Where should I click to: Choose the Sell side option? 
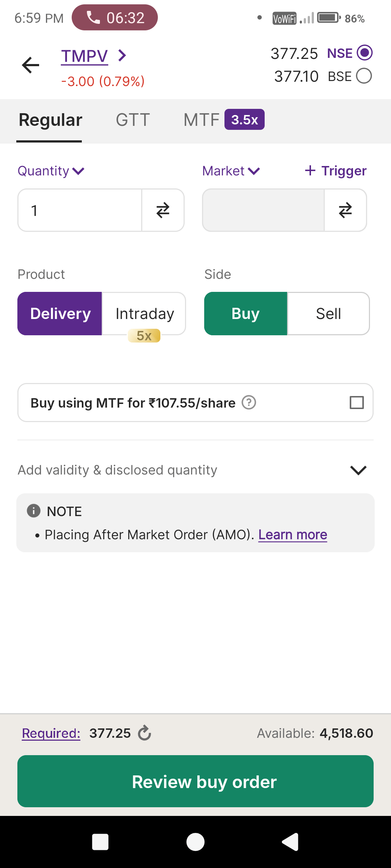pos(328,314)
